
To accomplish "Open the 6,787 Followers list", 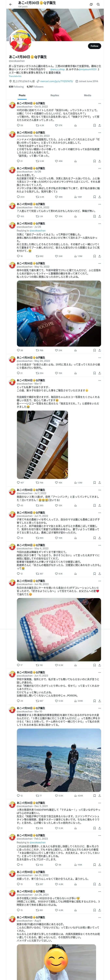I will [x=35, y=87].
